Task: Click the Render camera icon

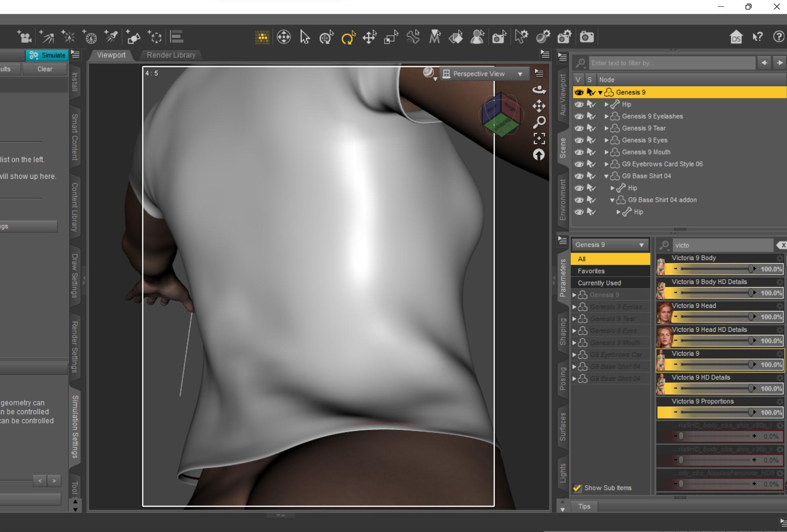Action: click(x=587, y=37)
